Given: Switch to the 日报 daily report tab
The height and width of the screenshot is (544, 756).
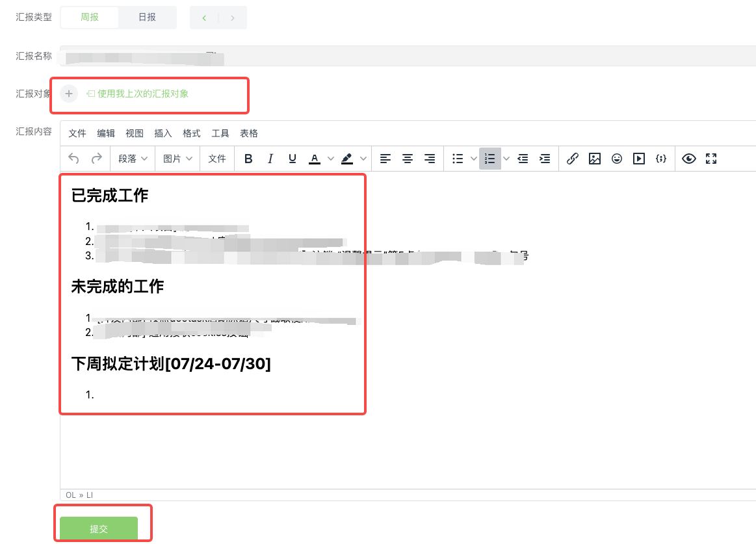Looking at the screenshot, I should click(148, 17).
